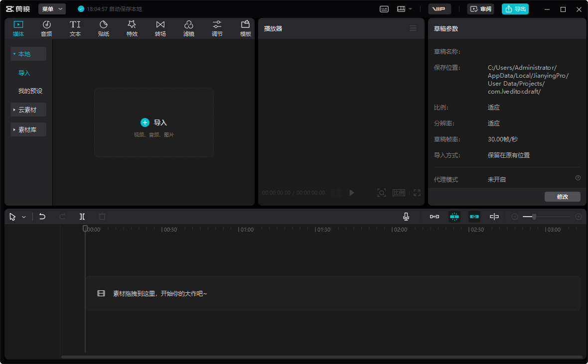The width and height of the screenshot is (588, 364).
Task: Open the 滤镜 (Filters) panel
Action: tap(188, 28)
